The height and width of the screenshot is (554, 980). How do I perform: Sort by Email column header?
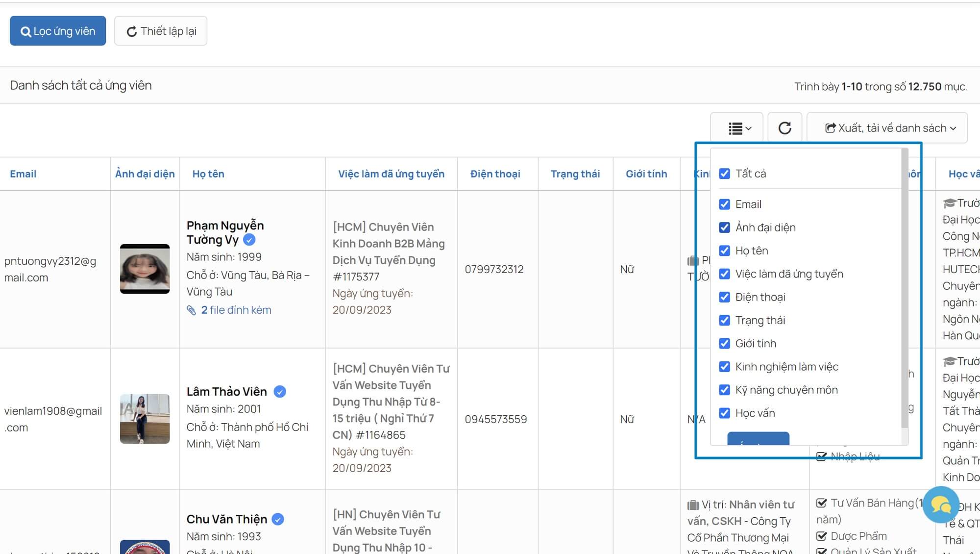click(x=23, y=174)
